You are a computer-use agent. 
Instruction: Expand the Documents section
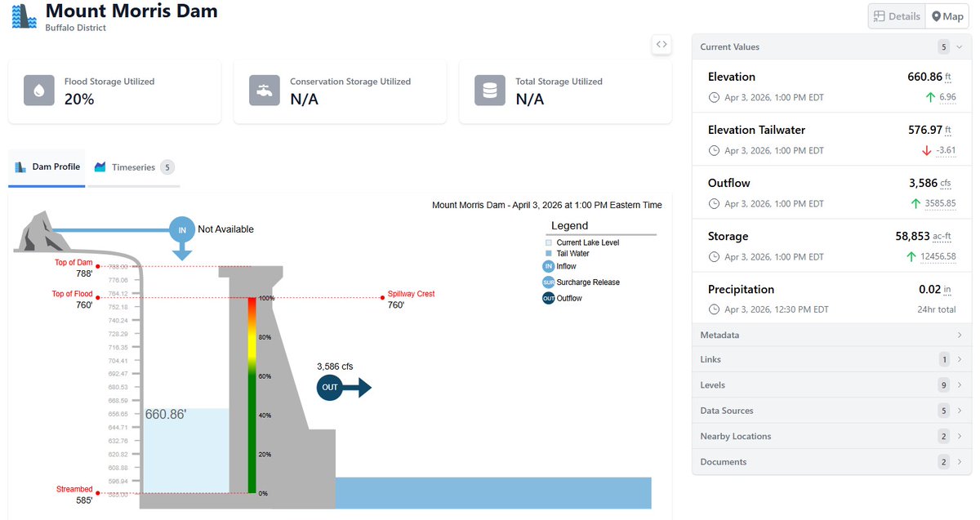pos(831,462)
